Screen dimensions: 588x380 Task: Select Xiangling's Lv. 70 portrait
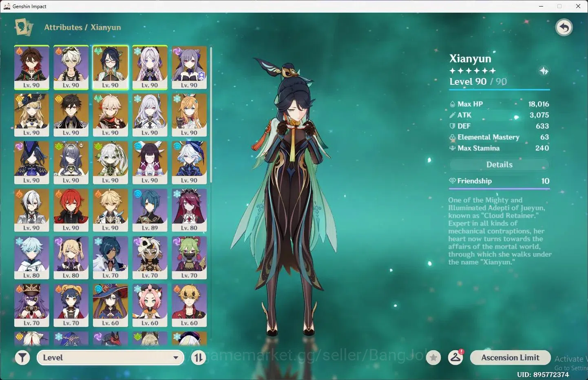coord(71,306)
